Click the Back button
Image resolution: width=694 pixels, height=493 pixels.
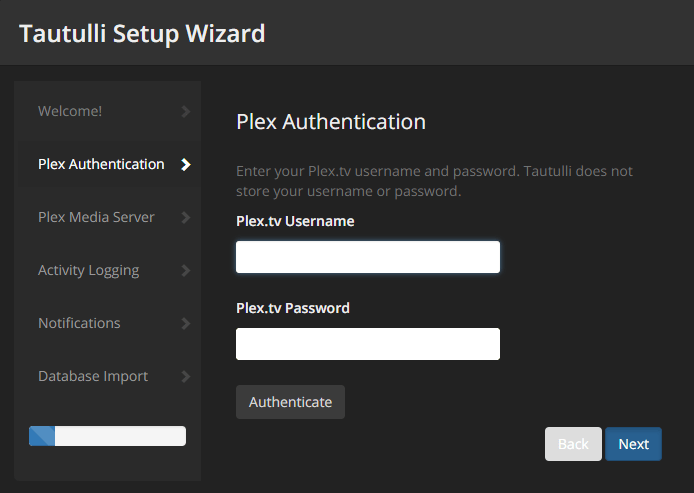pyautogui.click(x=573, y=444)
